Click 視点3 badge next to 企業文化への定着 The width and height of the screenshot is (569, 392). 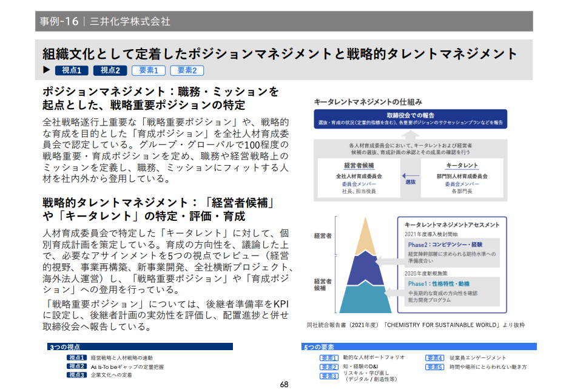(x=77, y=375)
